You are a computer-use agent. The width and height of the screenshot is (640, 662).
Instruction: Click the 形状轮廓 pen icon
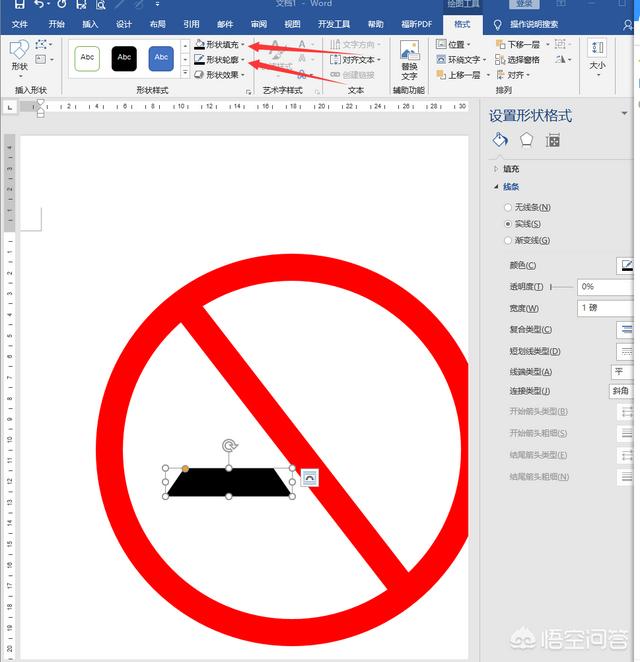point(199,60)
